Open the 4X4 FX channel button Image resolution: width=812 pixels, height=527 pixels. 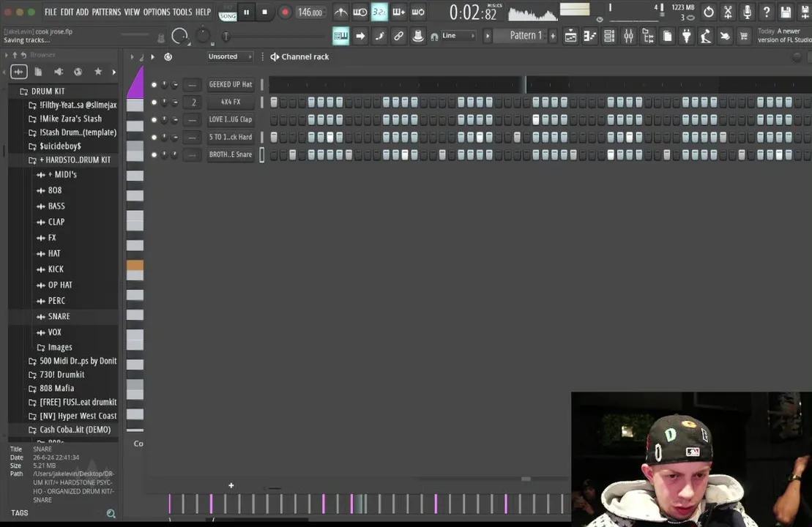[x=231, y=102]
